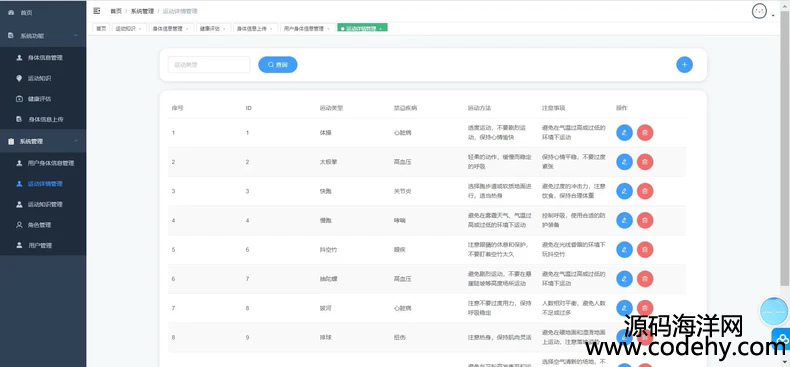Switch to the 身体信息上传 tab
The height and width of the screenshot is (367, 790).
click(x=252, y=29)
